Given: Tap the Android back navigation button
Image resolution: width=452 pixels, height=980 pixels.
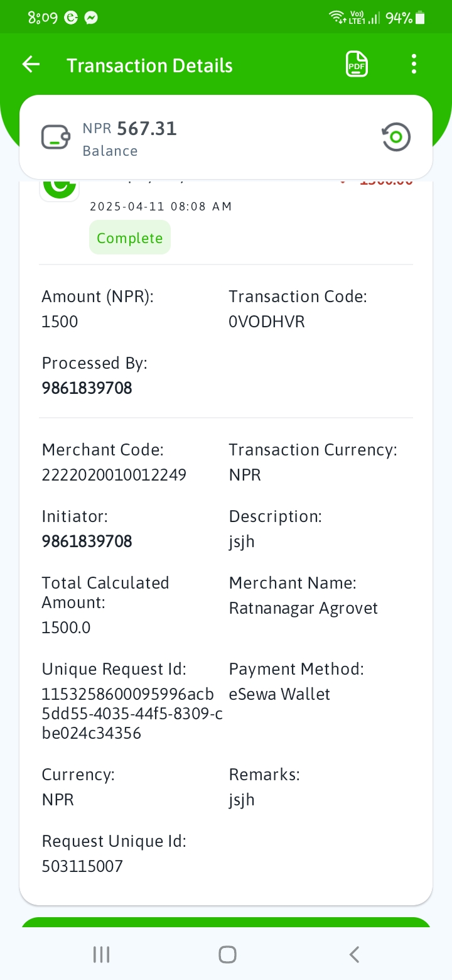Looking at the screenshot, I should coord(354,955).
